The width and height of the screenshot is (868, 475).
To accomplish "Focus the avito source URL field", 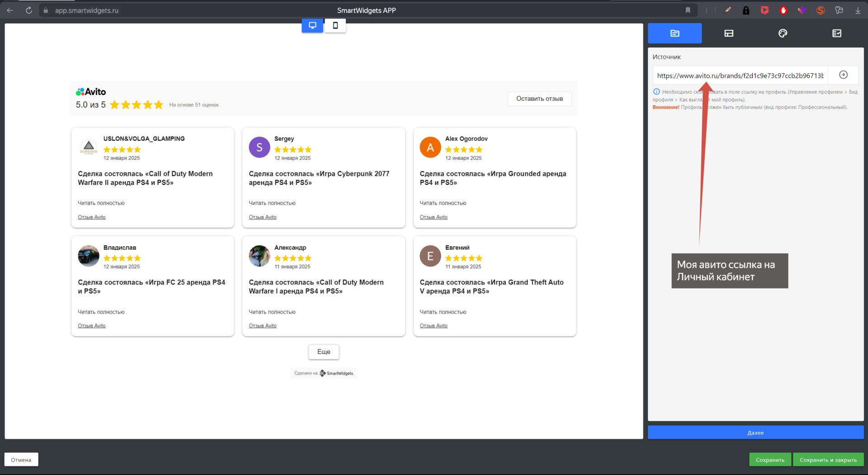I will point(740,76).
